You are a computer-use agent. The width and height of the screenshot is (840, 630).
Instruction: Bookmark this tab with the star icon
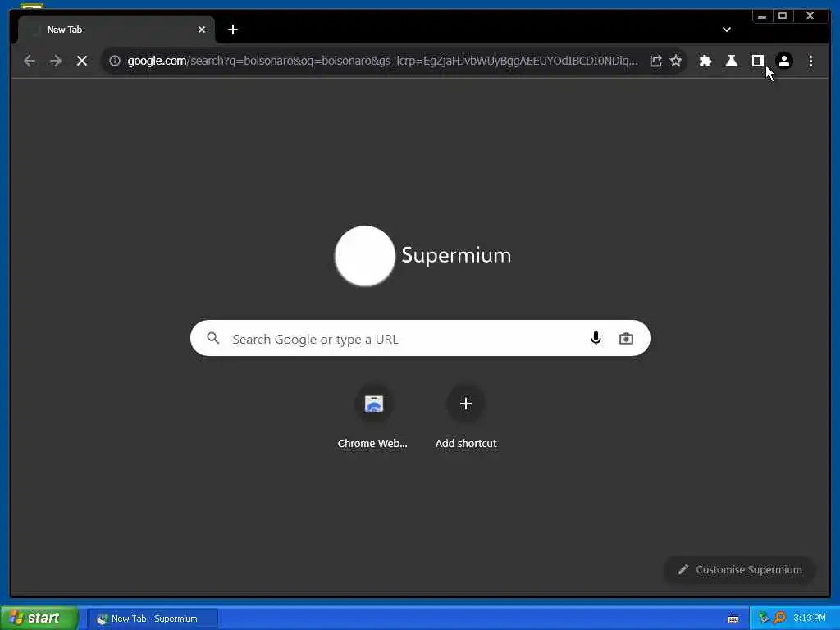click(x=676, y=61)
